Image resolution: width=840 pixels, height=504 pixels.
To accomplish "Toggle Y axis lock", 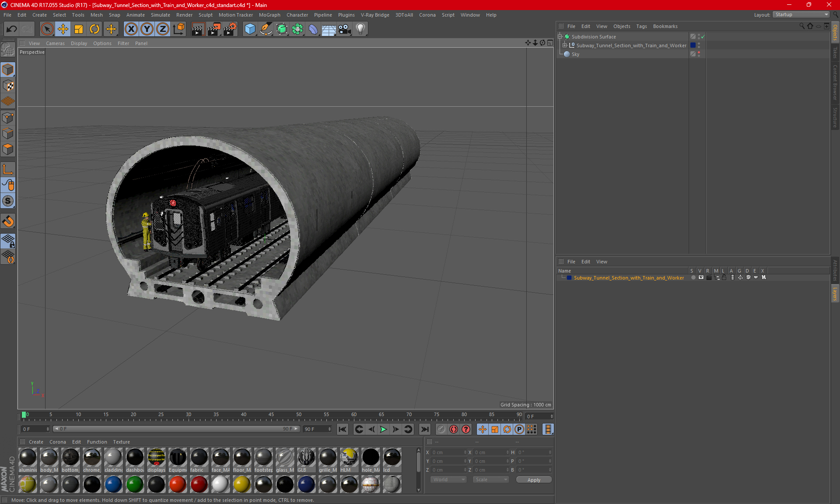I will pos(147,29).
